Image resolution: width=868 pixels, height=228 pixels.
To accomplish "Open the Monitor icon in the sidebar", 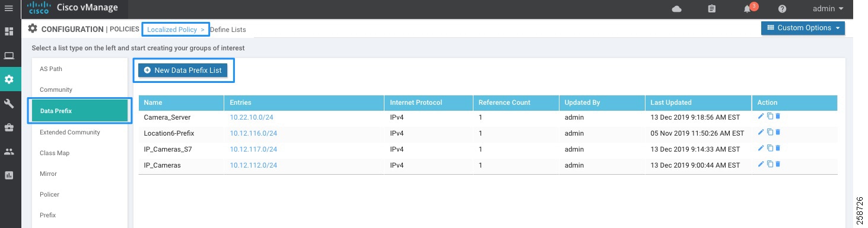I will click(9, 56).
